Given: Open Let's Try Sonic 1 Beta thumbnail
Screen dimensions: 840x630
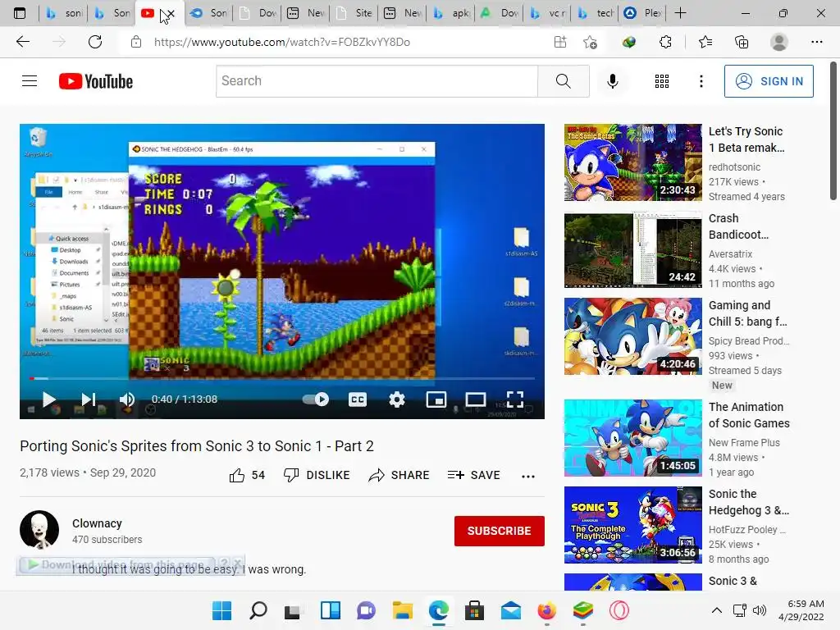Looking at the screenshot, I should (632, 162).
